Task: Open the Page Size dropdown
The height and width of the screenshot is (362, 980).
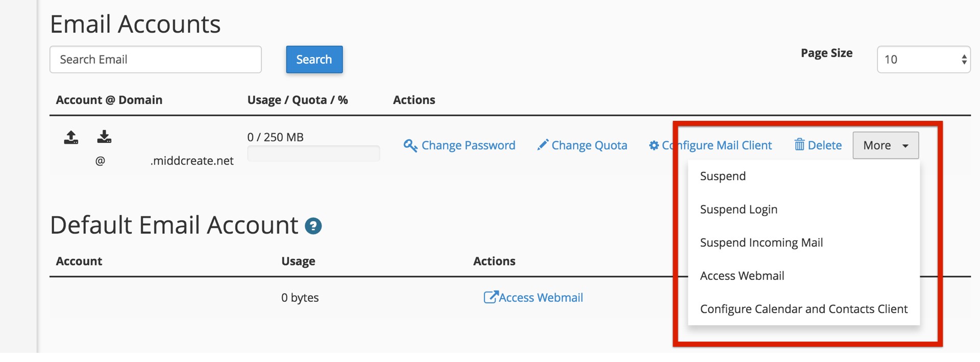Action: tap(923, 60)
